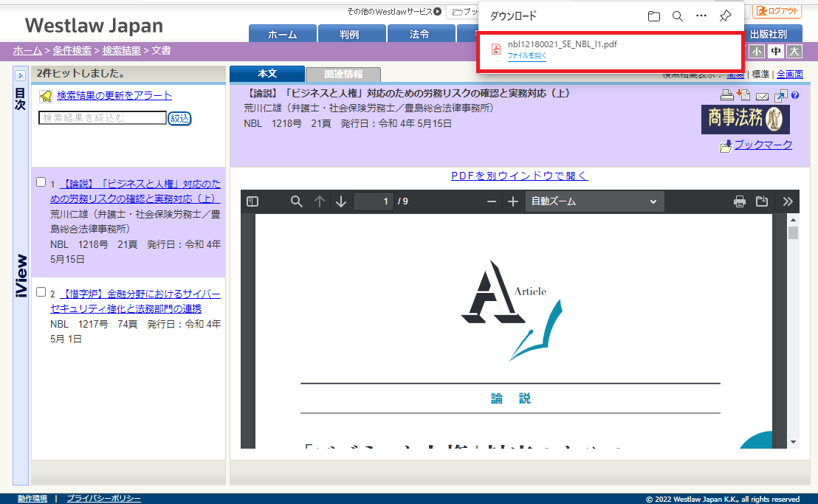Click the document download icon

tap(743, 95)
